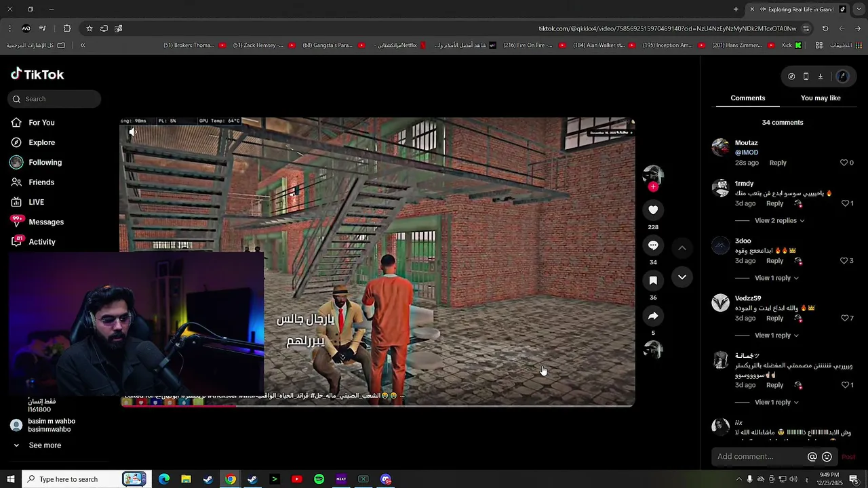Reply to 1rmdy's comment
This screenshot has width=868, height=488.
(x=774, y=203)
